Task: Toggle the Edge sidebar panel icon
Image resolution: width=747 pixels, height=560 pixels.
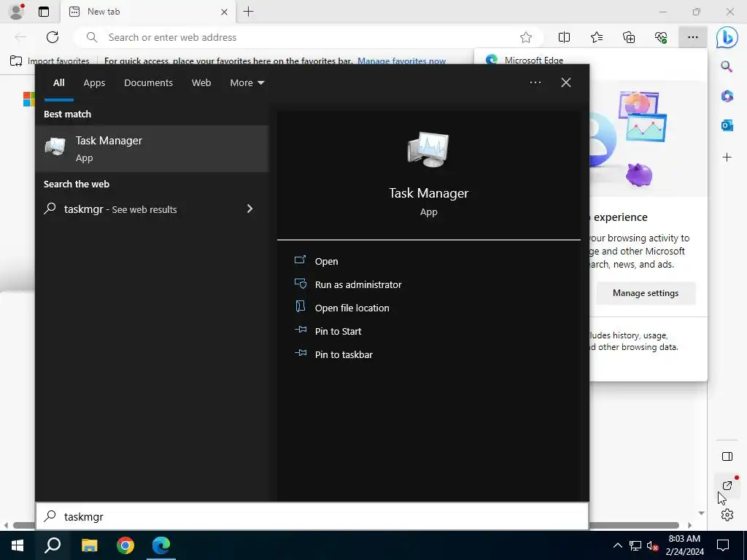Action: [x=727, y=456]
